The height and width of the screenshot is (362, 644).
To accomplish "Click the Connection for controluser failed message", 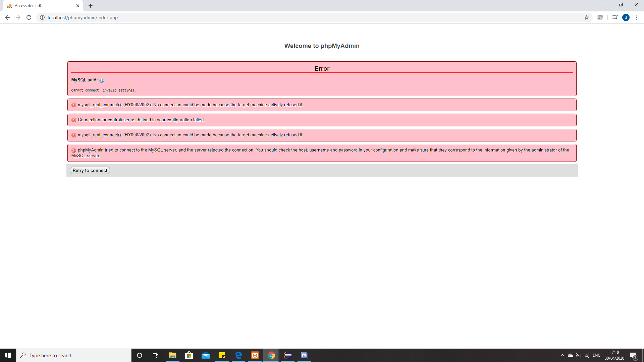I will coord(141,120).
